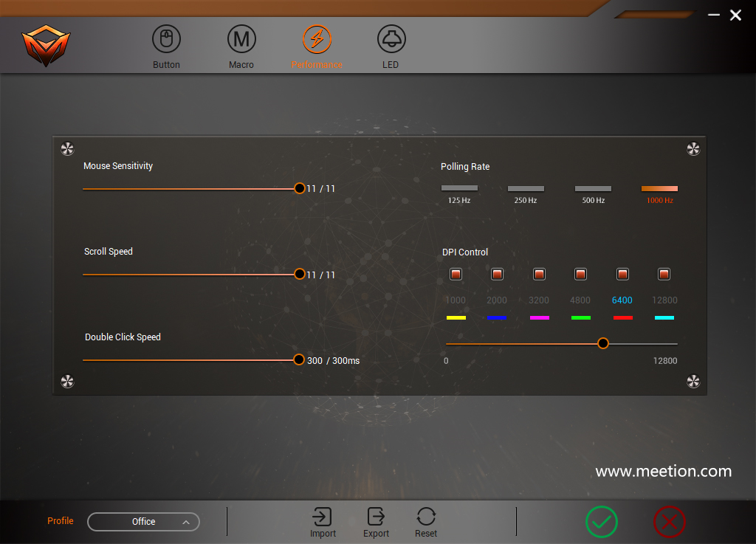Apply changes with the green checkmark icon

tap(602, 521)
